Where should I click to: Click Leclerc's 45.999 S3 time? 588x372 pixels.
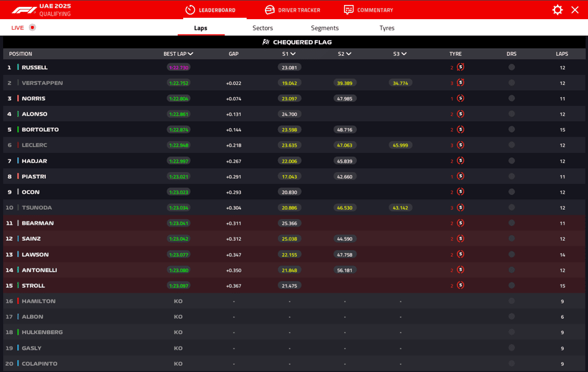click(x=400, y=145)
